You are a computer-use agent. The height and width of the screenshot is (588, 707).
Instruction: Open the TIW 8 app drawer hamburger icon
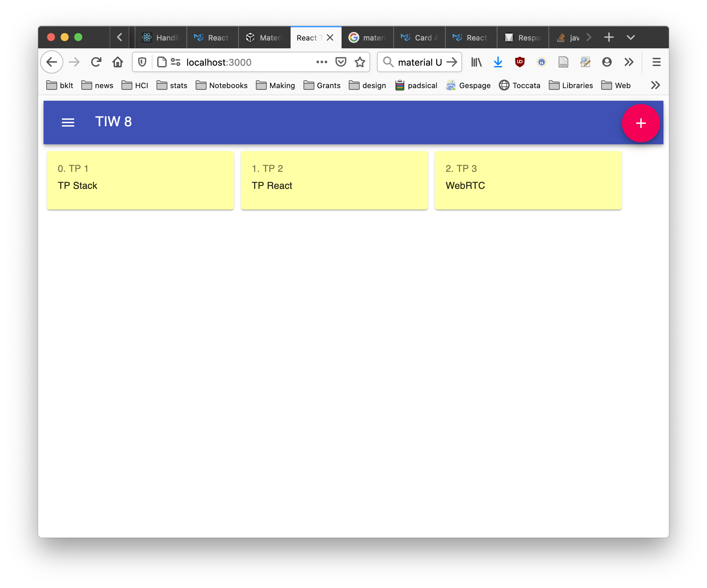68,122
